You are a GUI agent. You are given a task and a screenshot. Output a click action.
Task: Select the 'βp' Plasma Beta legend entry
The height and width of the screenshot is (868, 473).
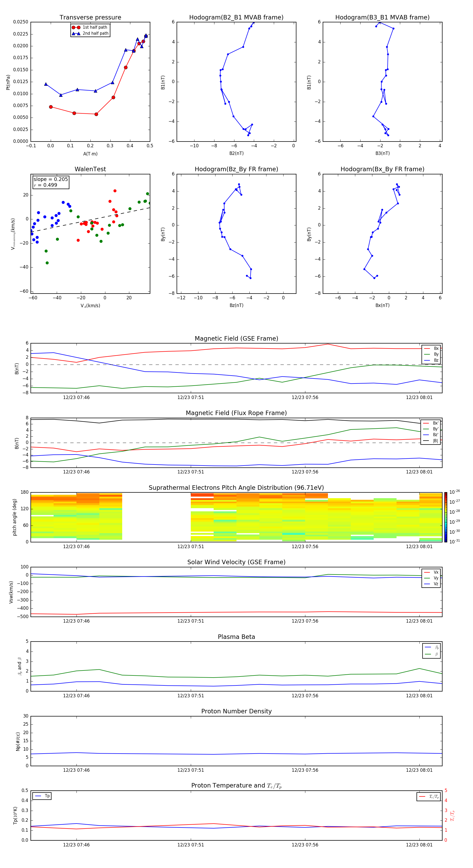431,647
